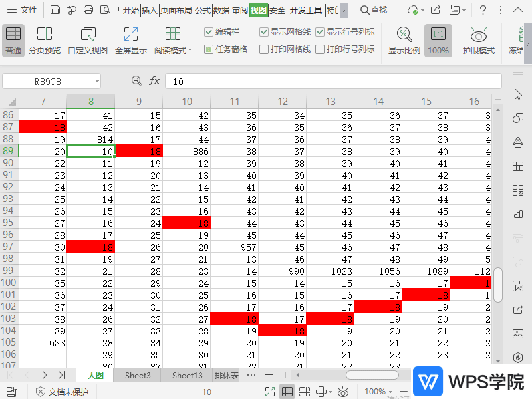Screen dimensions: 532x399
Task: Switch to the Sheet13 worksheet tab
Action: (187, 376)
